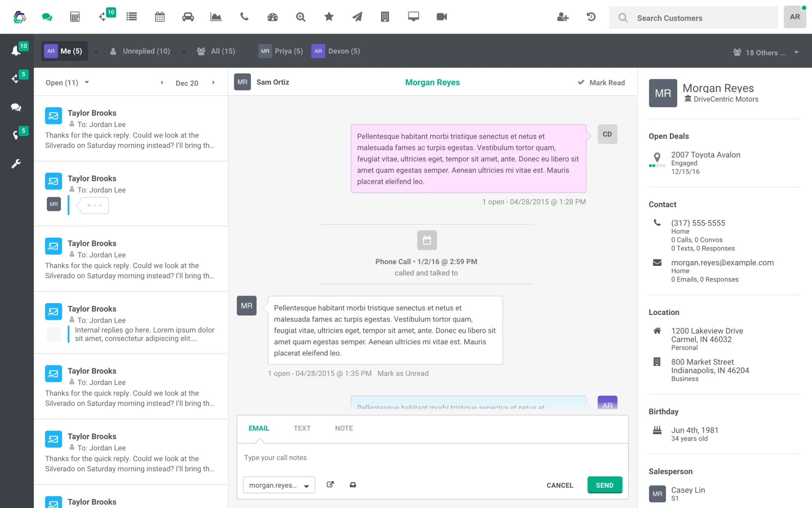The width and height of the screenshot is (812, 508).
Task: Open the calculator icon in top toolbar
Action: (x=75, y=17)
